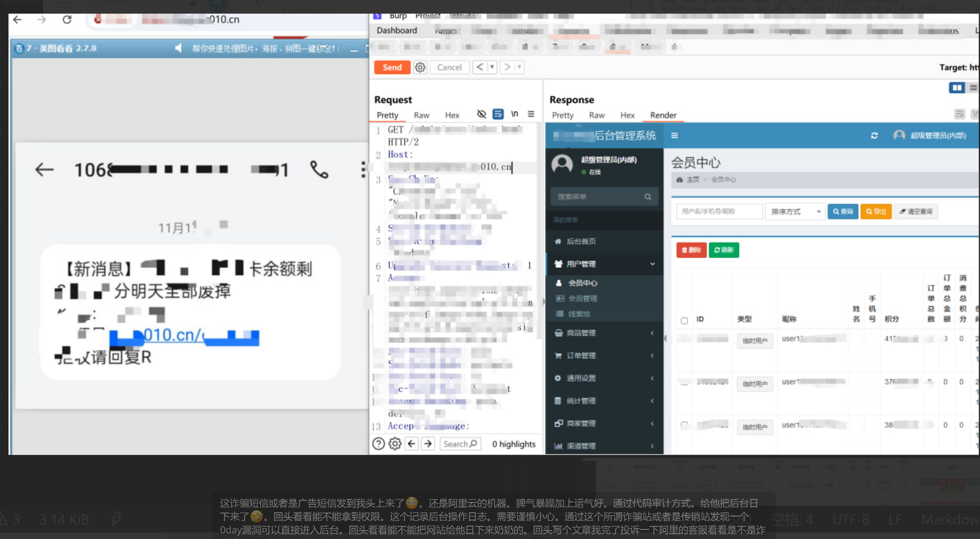Screen dimensions: 980x539
Task: Expand the 商家管理 sidebar menu
Action: pos(604,423)
